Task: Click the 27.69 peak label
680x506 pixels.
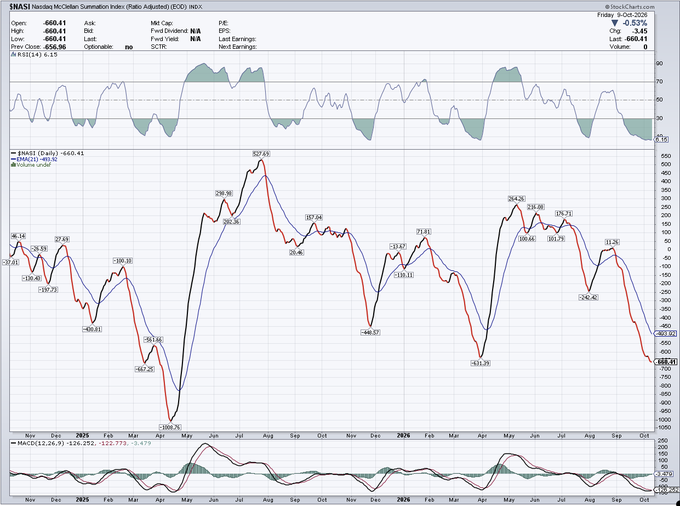Action: click(x=62, y=239)
